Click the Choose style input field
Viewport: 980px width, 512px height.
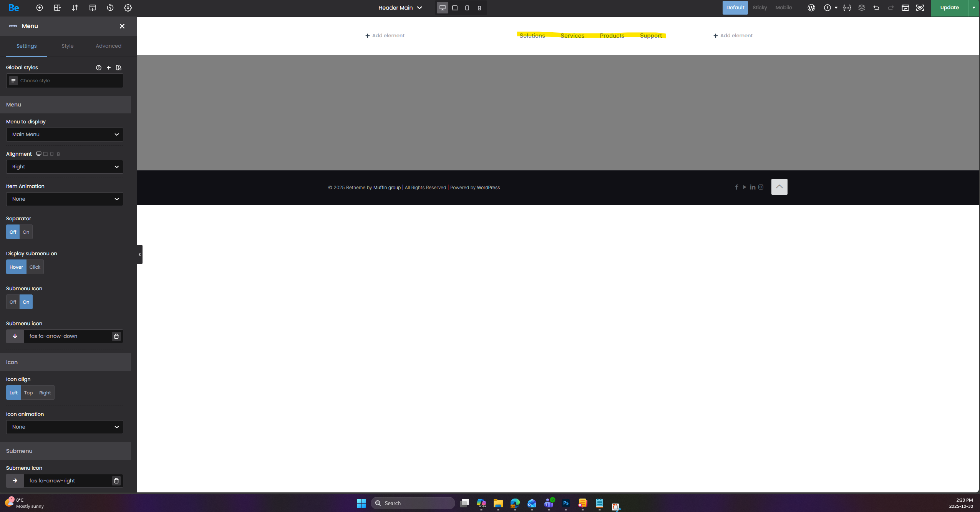coord(69,81)
